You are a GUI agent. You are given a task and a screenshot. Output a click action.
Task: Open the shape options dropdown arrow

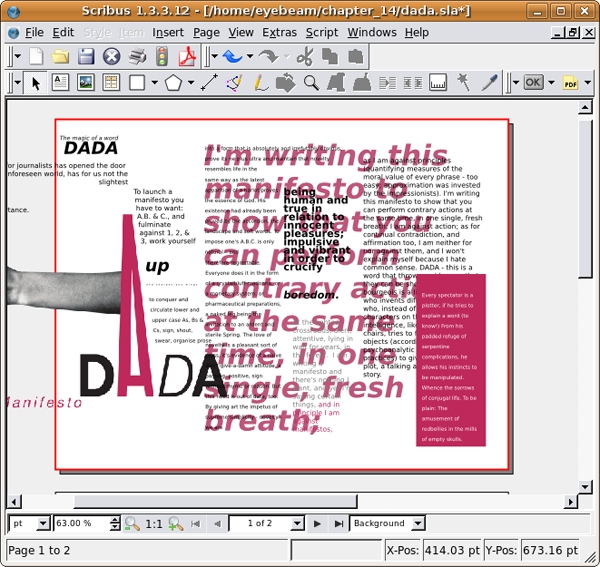(155, 82)
